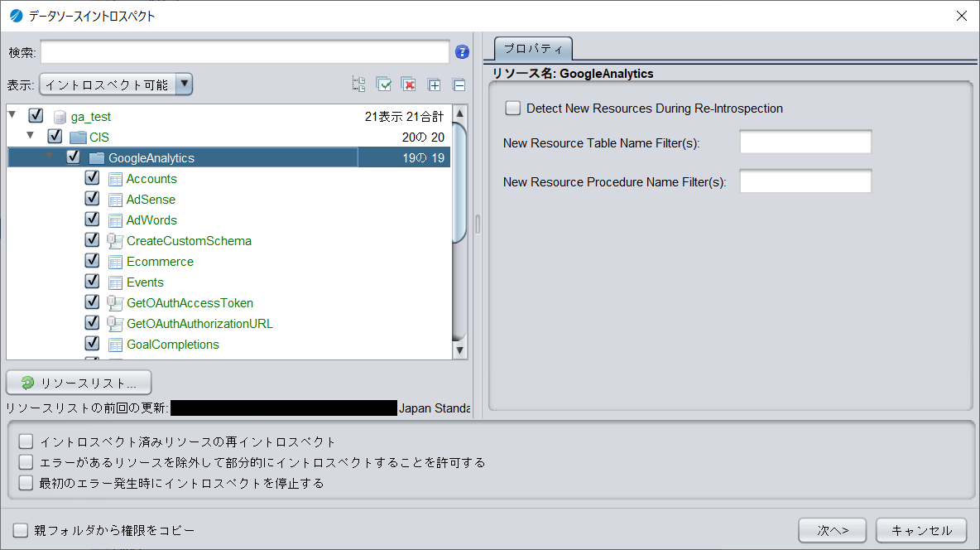980x550 pixels.
Task: Select the Ecommerce tree item label
Action: (160, 262)
